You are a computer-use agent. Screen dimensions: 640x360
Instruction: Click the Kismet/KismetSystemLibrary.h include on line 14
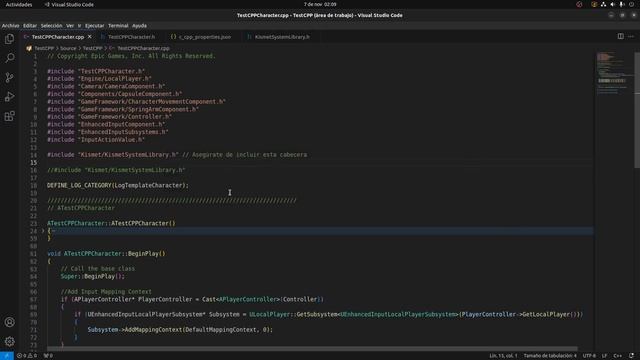pyautogui.click(x=128, y=155)
